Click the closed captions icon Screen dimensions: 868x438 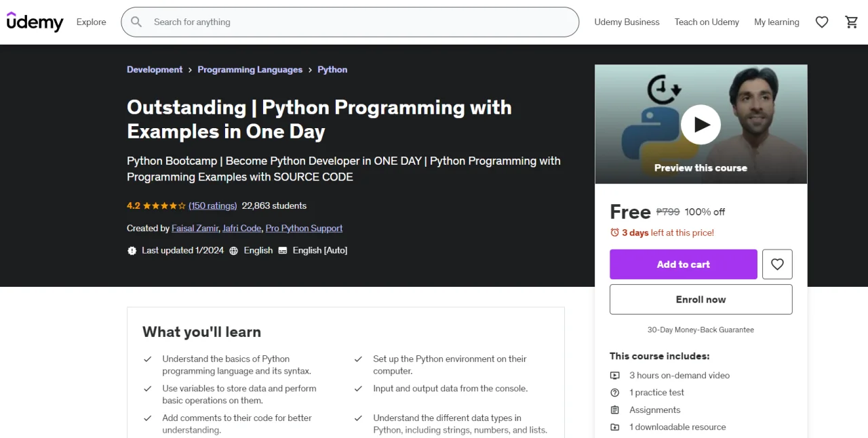(283, 250)
